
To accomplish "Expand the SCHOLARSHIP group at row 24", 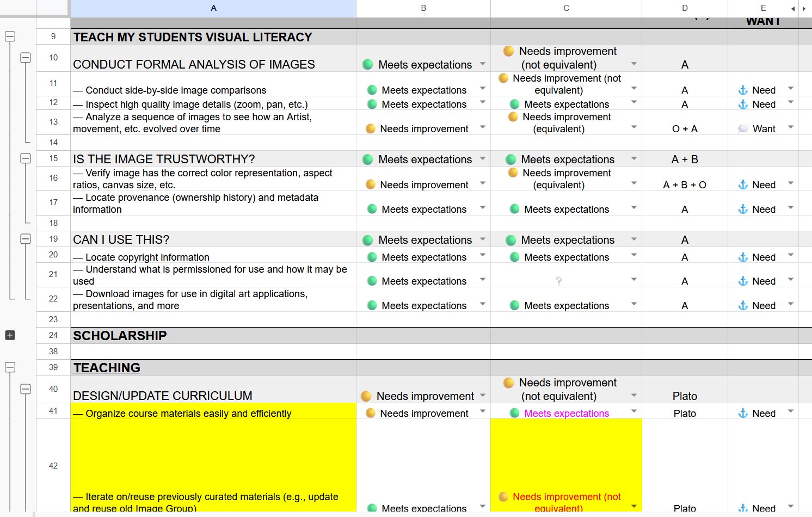I will tap(10, 335).
